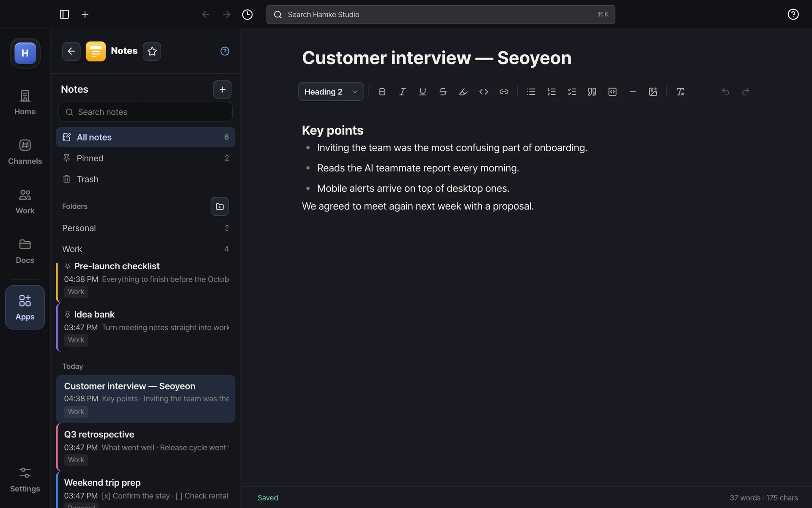Viewport: 812px width, 508px height.
Task: Redo the last edit
Action: coord(746,92)
